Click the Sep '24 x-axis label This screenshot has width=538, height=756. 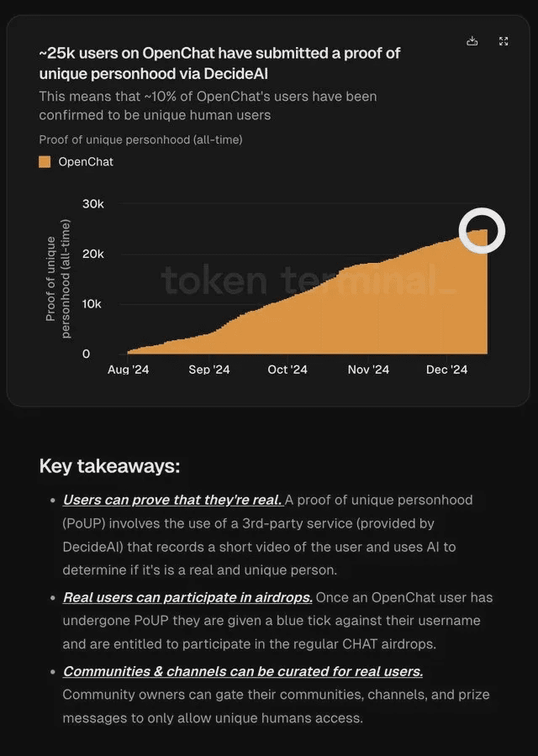pyautogui.click(x=209, y=370)
